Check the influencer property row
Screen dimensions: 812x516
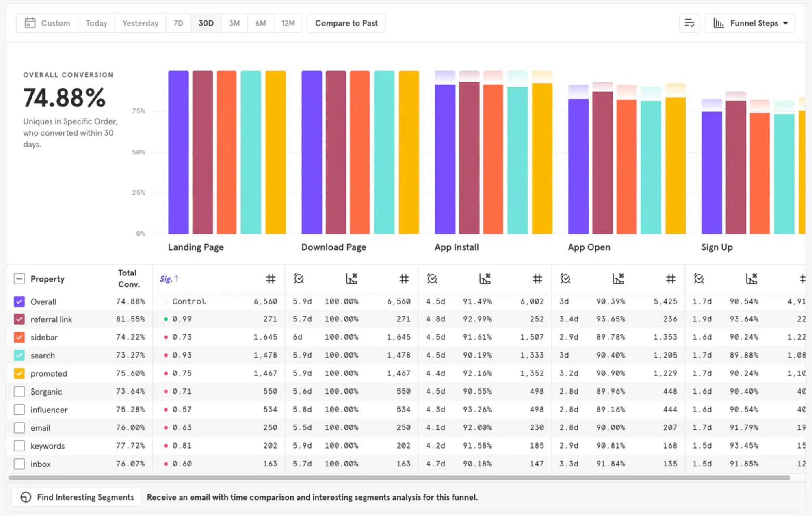(19, 410)
